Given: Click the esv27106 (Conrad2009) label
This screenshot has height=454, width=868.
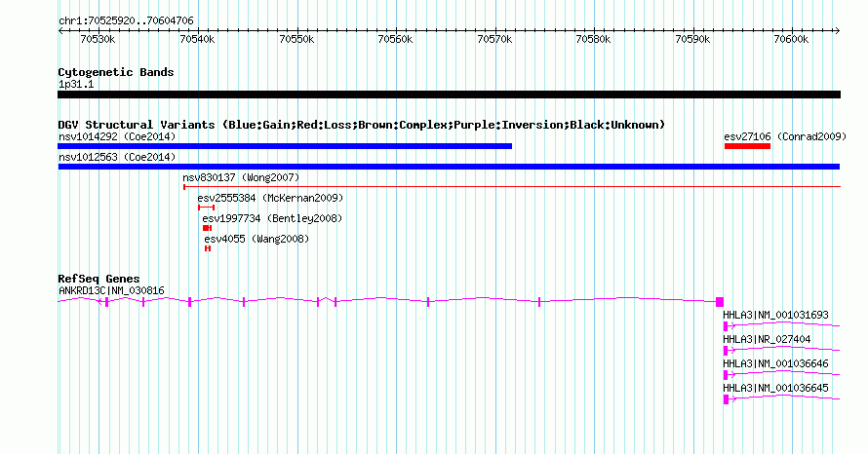Looking at the screenshot, I should pyautogui.click(x=785, y=136).
